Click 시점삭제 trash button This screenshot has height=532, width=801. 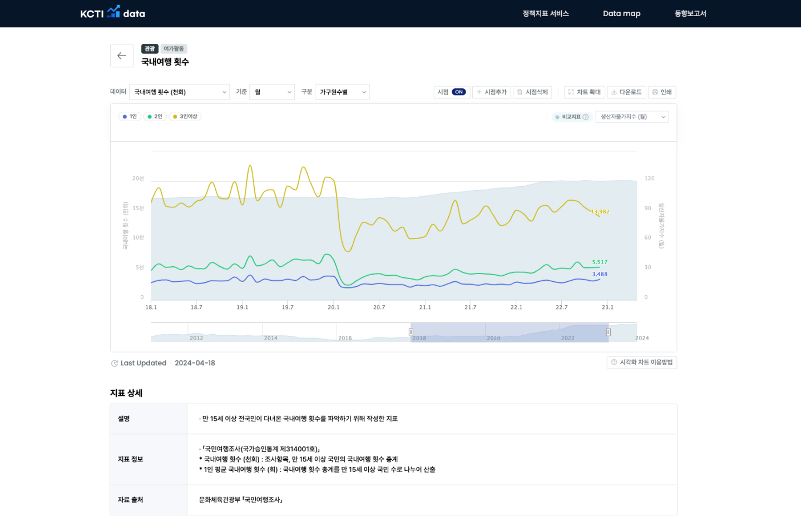(x=532, y=92)
